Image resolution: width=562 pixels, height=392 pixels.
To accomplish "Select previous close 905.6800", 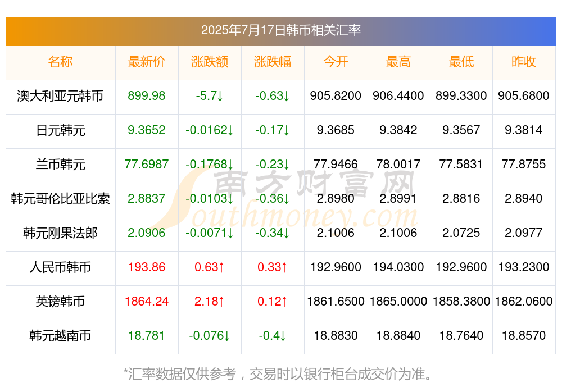I will 524,95.
